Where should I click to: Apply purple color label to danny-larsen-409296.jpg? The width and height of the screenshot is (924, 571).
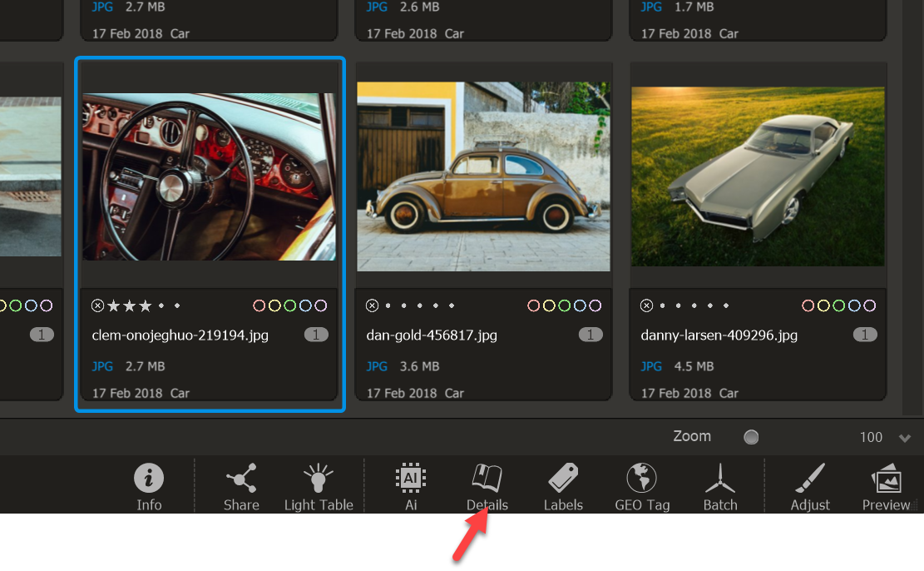(870, 305)
